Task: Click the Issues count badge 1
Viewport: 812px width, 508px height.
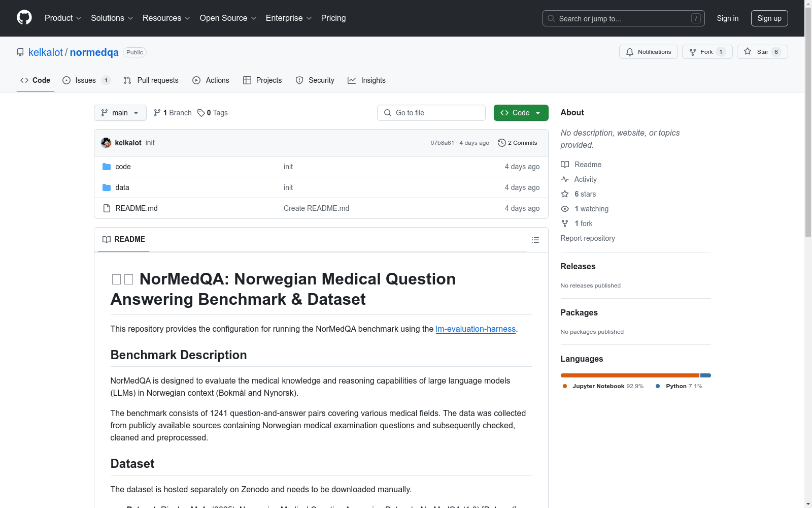Action: (106, 80)
